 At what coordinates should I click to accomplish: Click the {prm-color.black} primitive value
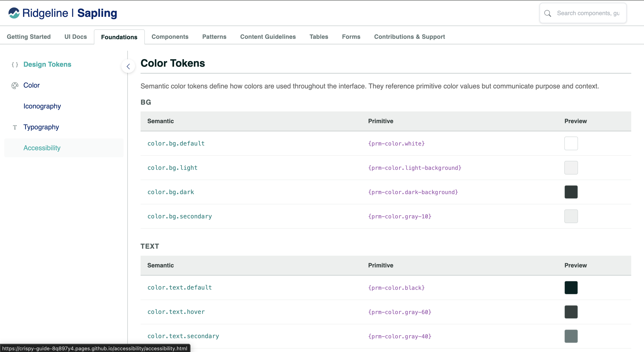pos(397,288)
